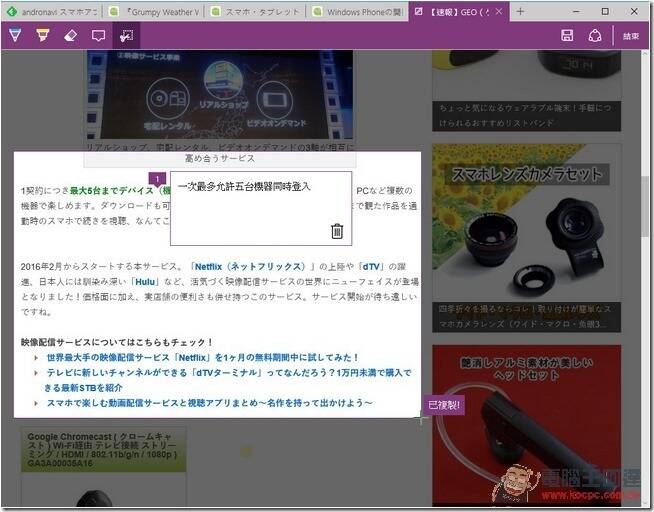Open the dTVターミナル article link
654x512 pixels.
pos(229,380)
